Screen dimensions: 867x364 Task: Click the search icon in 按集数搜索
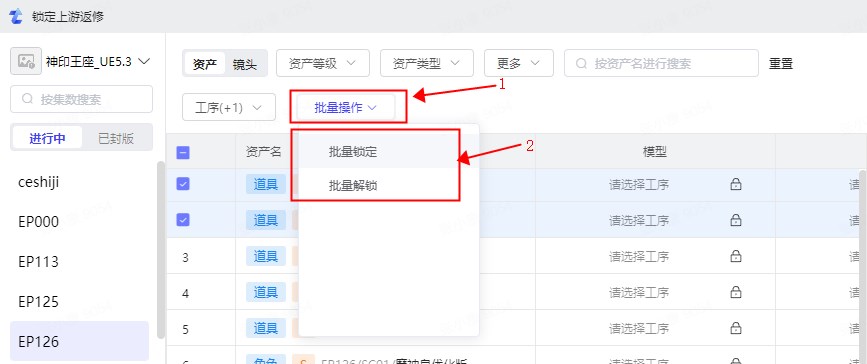[x=27, y=99]
